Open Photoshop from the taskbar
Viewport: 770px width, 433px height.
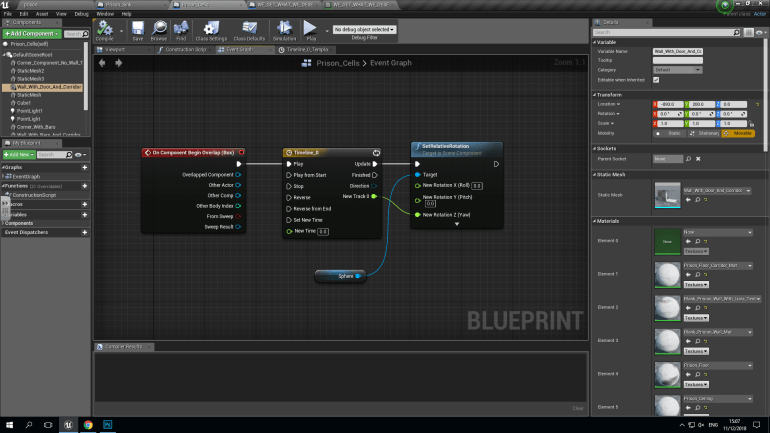[x=107, y=425]
